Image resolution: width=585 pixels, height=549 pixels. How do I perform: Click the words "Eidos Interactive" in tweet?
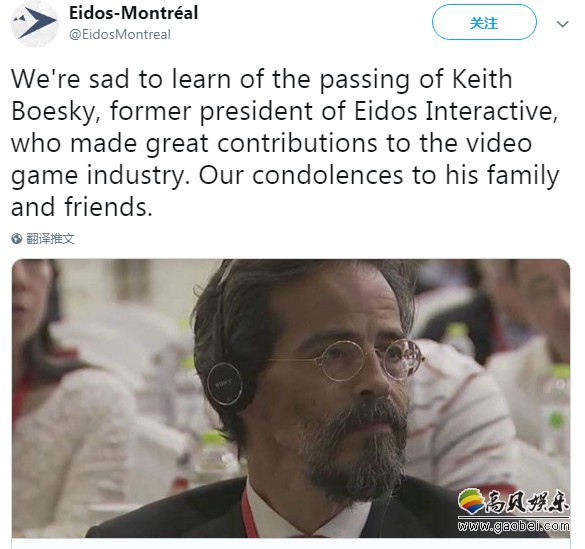(x=453, y=111)
